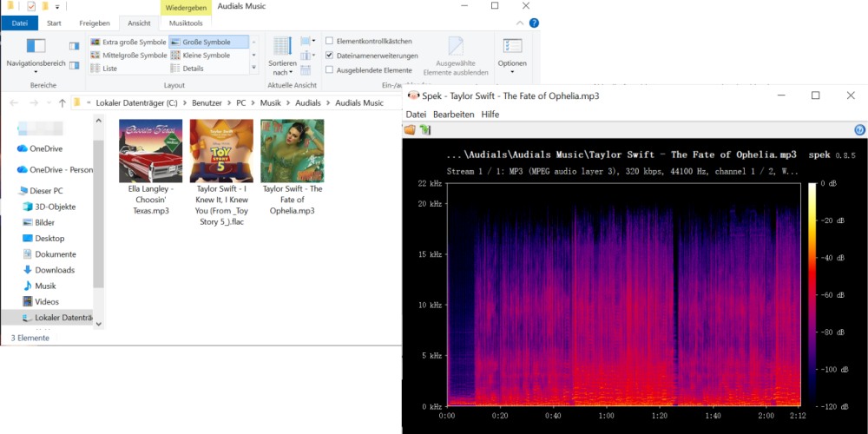Screen dimensions: 868x434
Task: Expand the layout gallery more arrow
Action: tap(254, 68)
